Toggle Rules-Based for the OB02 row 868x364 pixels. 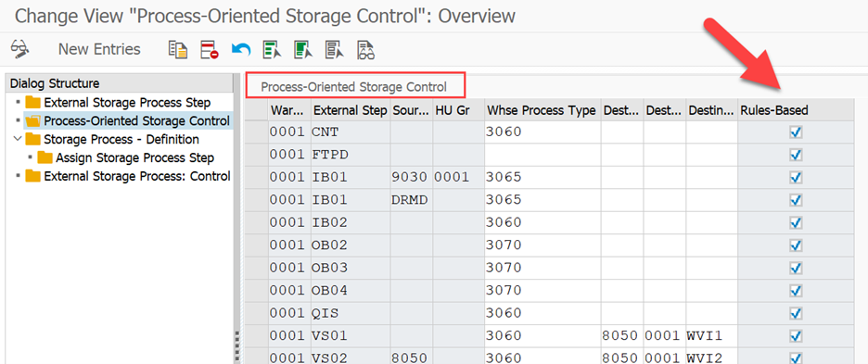pyautogui.click(x=796, y=245)
